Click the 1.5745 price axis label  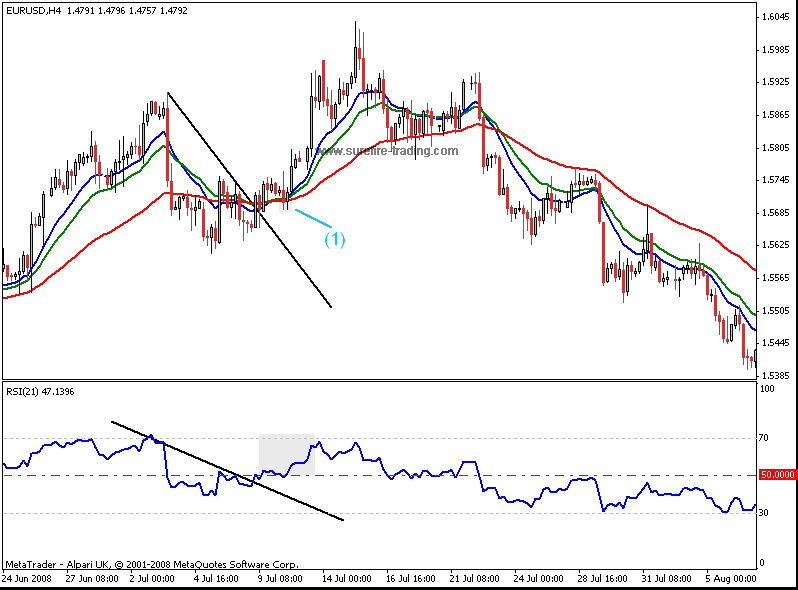tap(776, 180)
